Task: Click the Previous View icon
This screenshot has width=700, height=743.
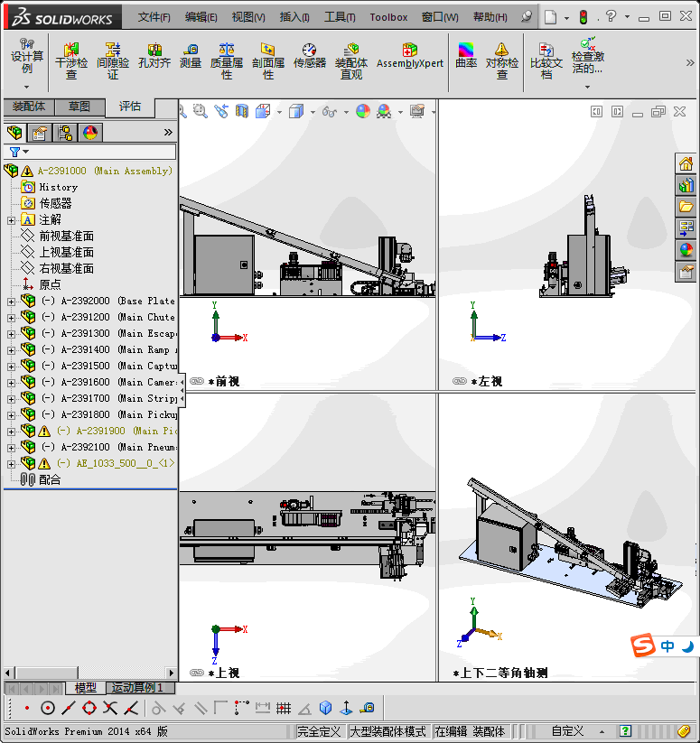Action: (221, 111)
